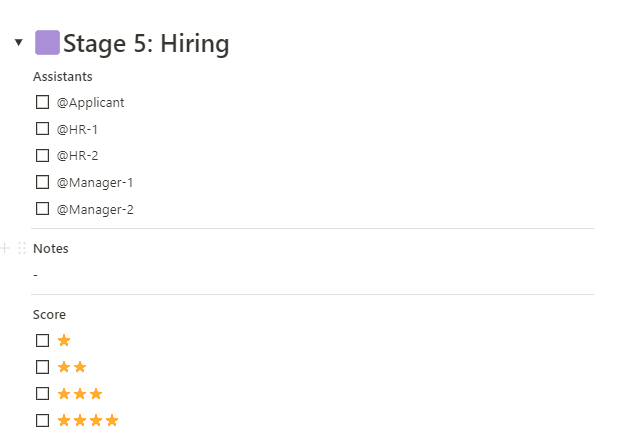
Task: Click the Score section label
Action: (49, 314)
